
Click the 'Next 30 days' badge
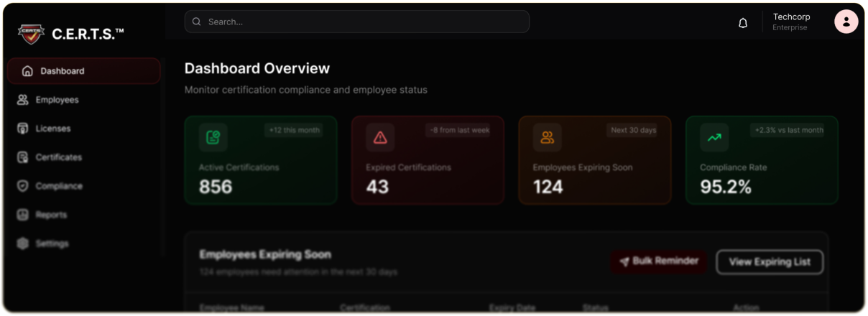point(633,130)
